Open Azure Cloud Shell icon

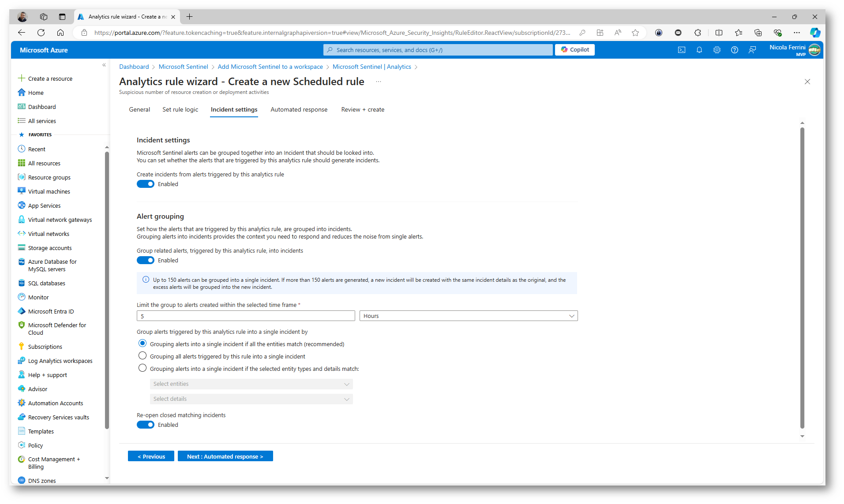click(x=682, y=50)
